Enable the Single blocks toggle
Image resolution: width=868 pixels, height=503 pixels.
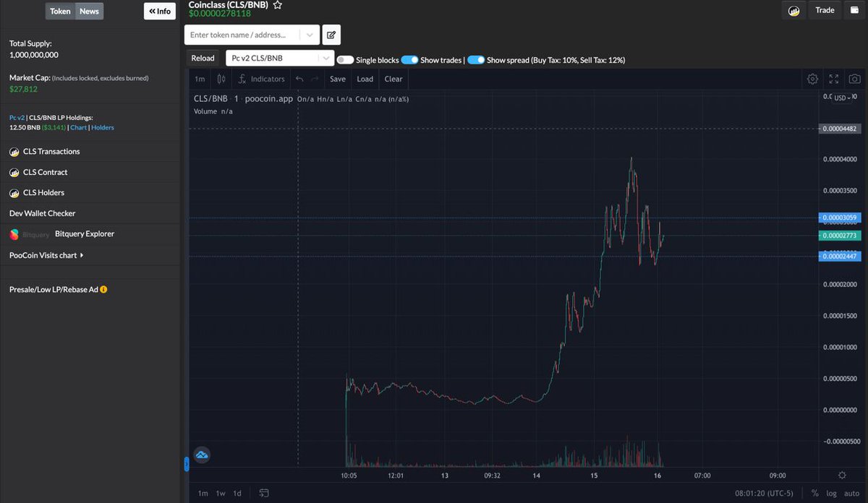(x=346, y=59)
